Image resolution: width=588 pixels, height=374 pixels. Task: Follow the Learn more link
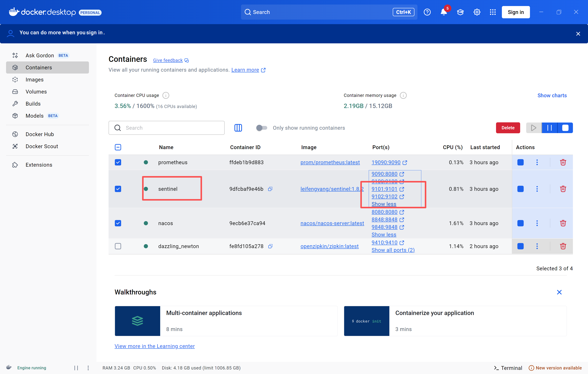[248, 70]
